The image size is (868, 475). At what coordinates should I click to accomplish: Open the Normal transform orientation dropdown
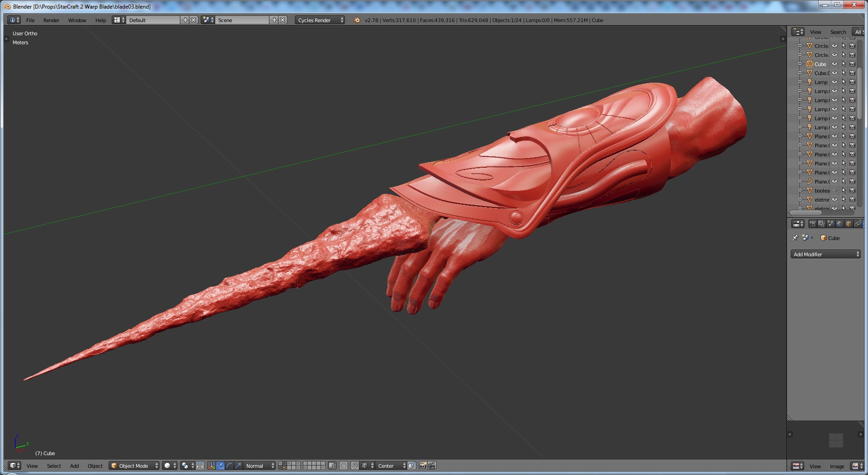pos(259,466)
